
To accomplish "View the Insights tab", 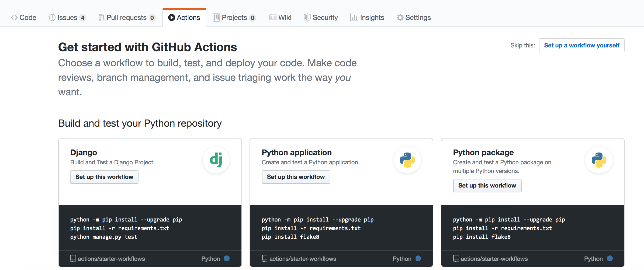I will coord(367,18).
